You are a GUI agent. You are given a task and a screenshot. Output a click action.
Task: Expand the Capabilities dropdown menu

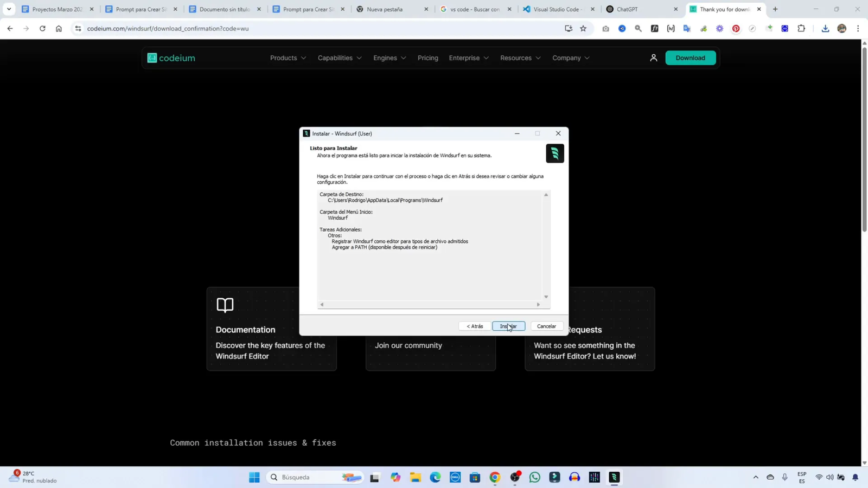coord(339,58)
